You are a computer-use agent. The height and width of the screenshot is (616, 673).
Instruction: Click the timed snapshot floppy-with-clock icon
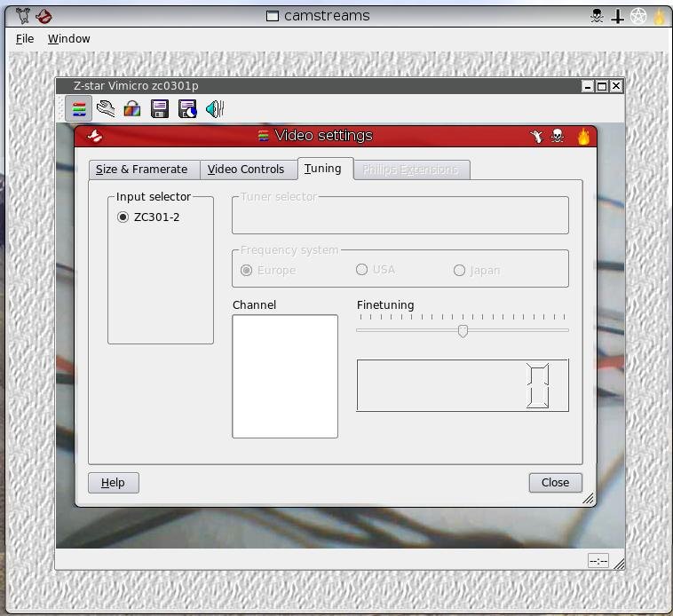187,108
